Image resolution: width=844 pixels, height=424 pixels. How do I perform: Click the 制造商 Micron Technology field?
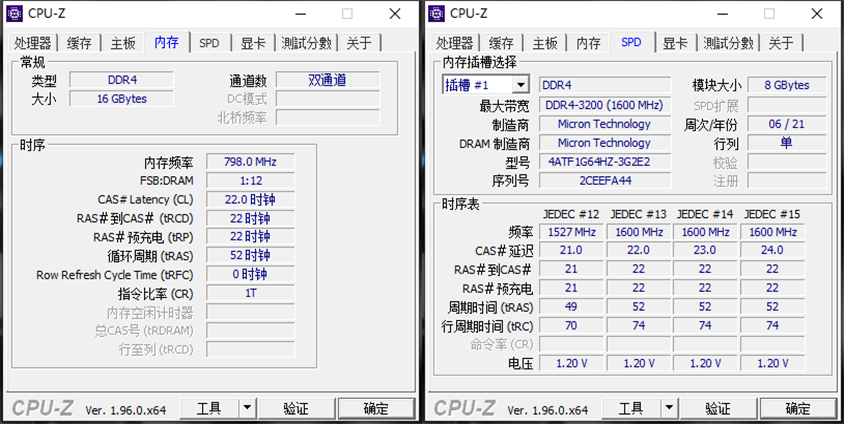[605, 124]
